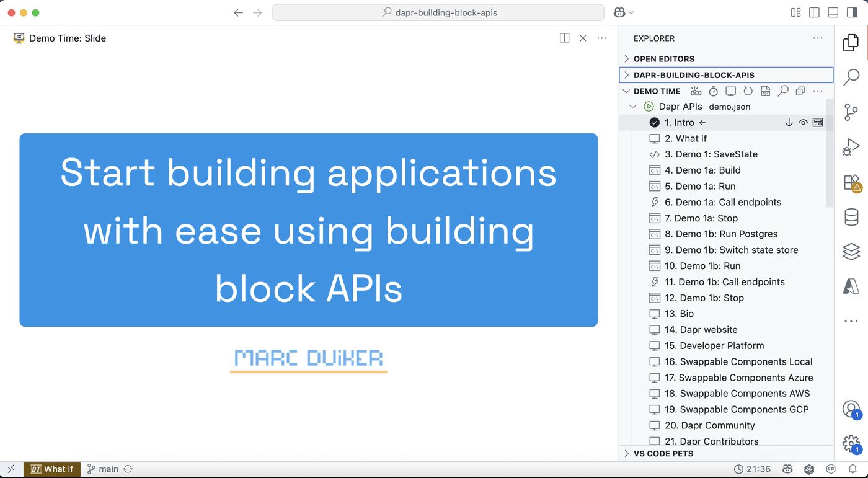Toggle primary side bar visibility
This screenshot has width=868, height=478.
pos(815,12)
